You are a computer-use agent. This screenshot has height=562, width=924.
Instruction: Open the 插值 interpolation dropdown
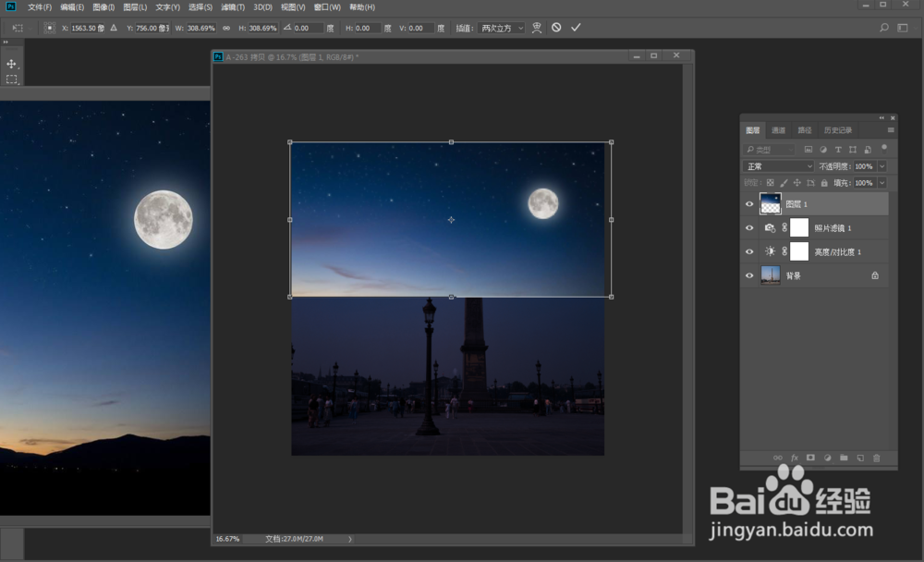tap(502, 28)
